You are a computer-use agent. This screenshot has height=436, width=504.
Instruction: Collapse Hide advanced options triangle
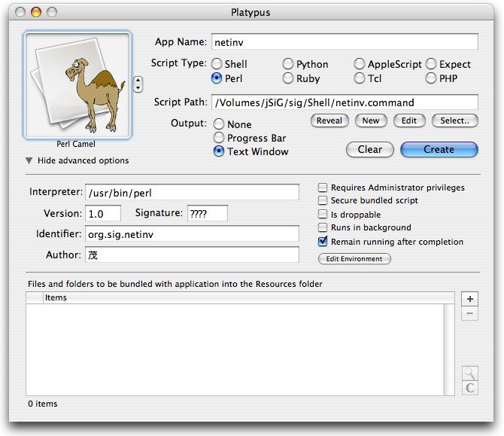point(29,160)
